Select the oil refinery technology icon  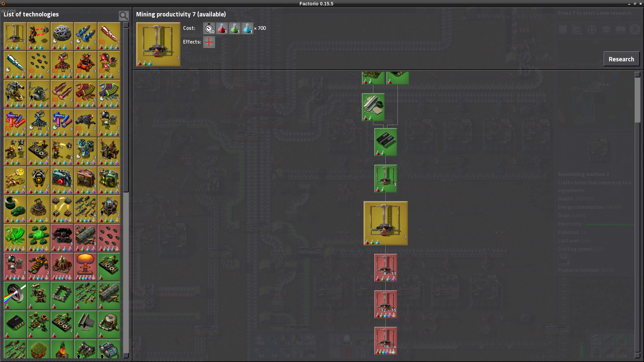click(x=109, y=152)
